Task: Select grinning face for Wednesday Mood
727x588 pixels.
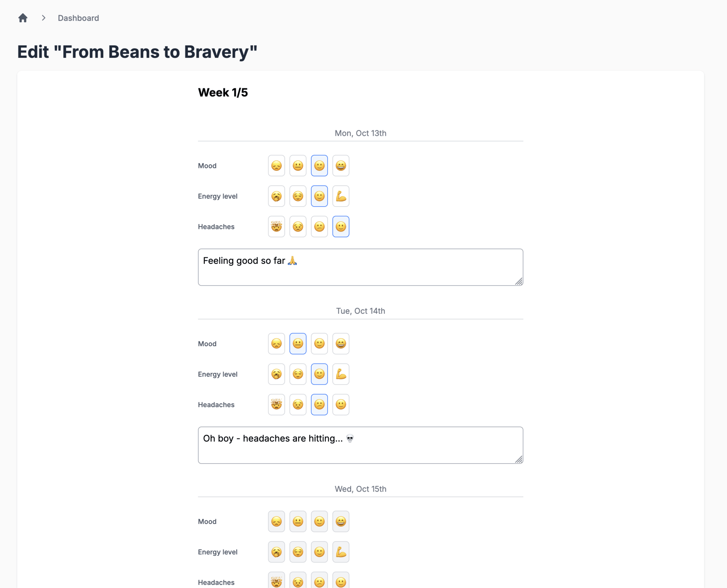Action: coord(340,521)
